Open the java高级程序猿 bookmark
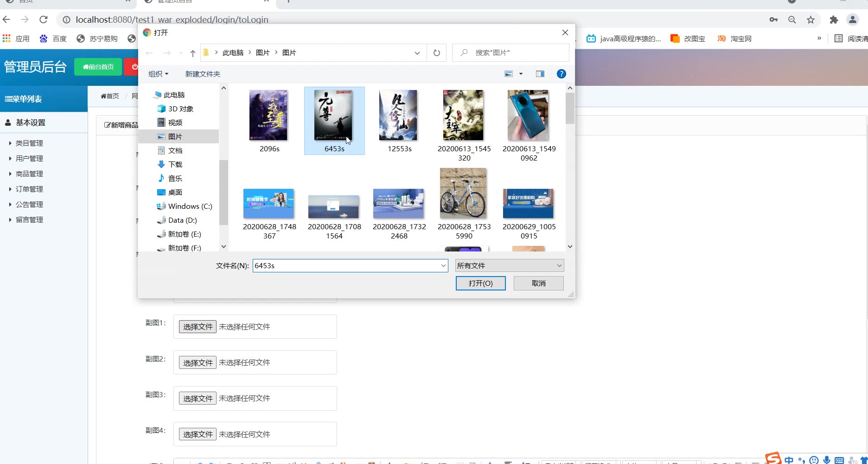This screenshot has width=868, height=464. [624, 39]
